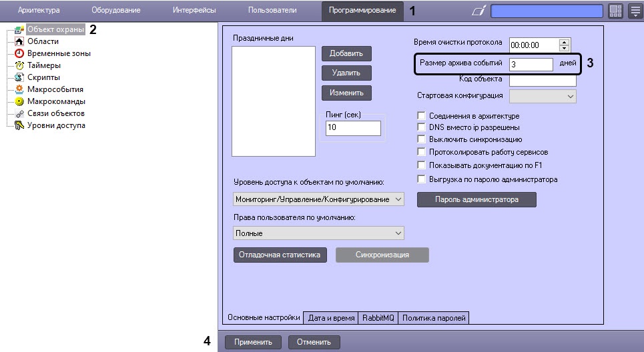Click the Таймеры alarm clock icon
The height and width of the screenshot is (352, 644).
19,65
